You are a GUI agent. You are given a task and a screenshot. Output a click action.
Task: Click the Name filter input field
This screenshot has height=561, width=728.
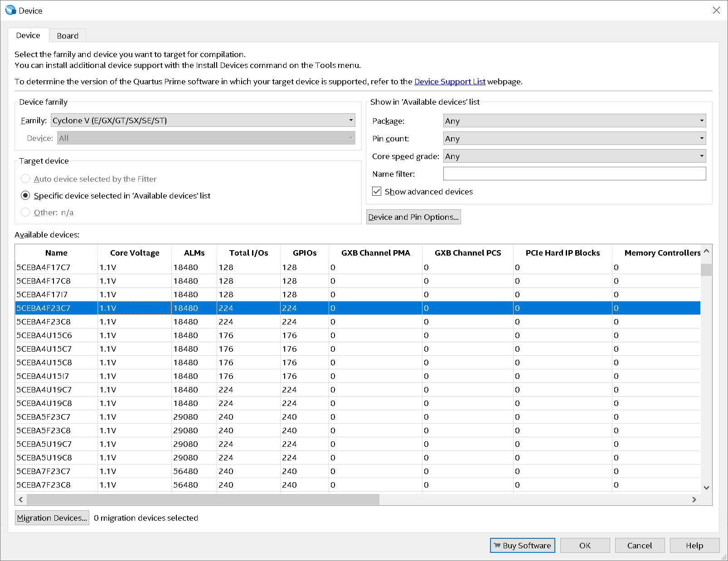point(574,174)
